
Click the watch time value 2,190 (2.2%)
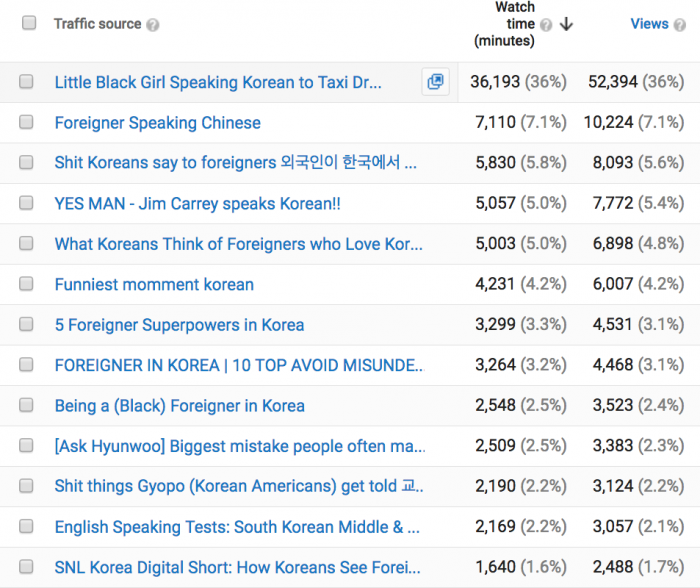pos(521,486)
